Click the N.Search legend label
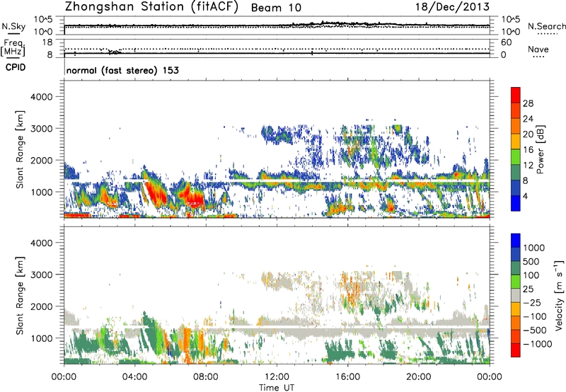Screen dimensions: 566x392 coord(546,26)
